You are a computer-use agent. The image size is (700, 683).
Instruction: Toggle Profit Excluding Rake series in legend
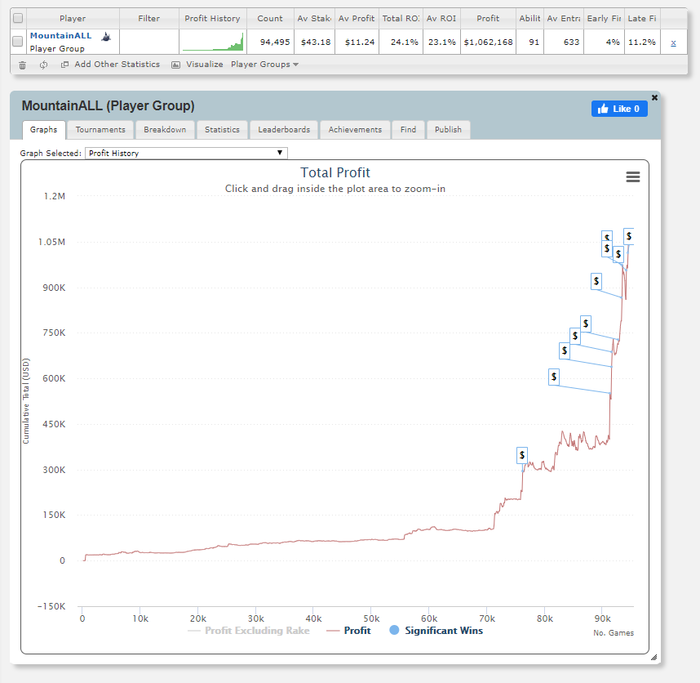[249, 630]
